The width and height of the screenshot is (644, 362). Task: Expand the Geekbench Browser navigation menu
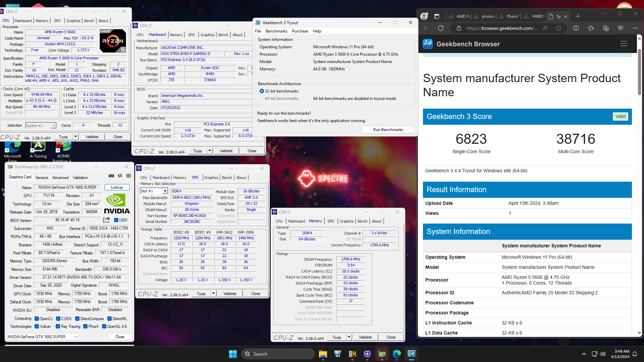click(624, 44)
